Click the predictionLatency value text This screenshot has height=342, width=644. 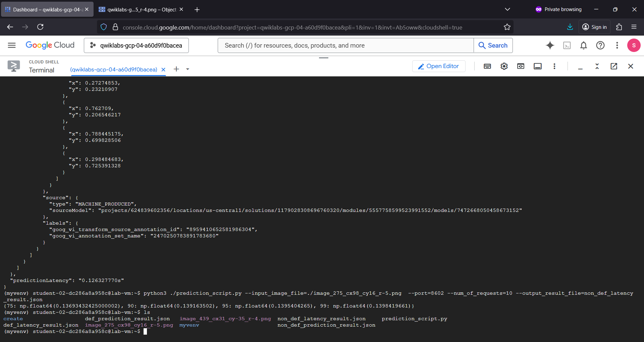coord(101,280)
